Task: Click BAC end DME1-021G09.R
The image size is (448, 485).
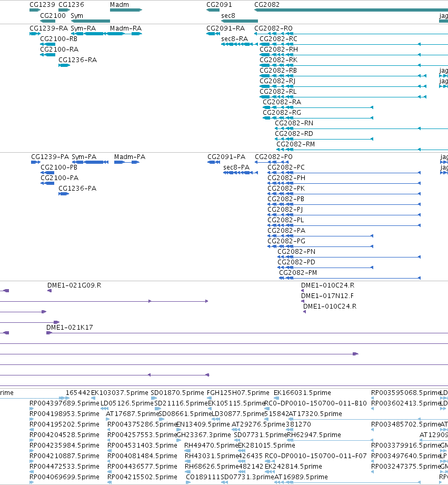Action: 74,285
